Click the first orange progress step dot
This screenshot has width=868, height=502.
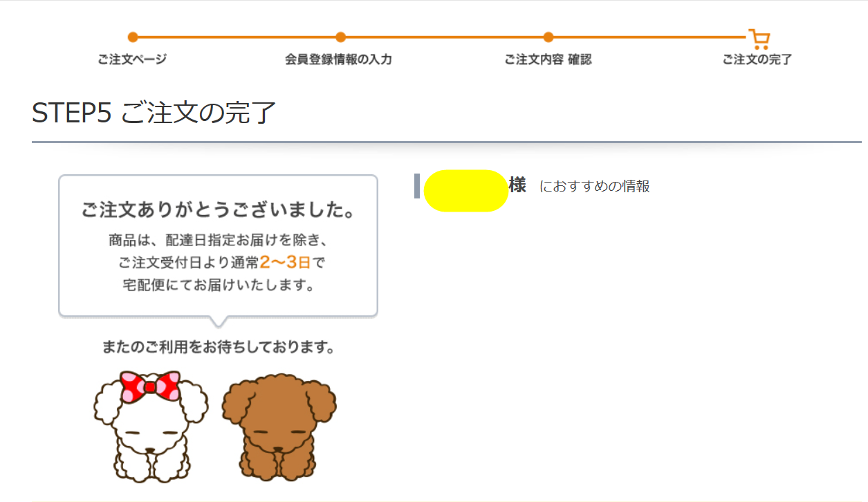point(133,37)
